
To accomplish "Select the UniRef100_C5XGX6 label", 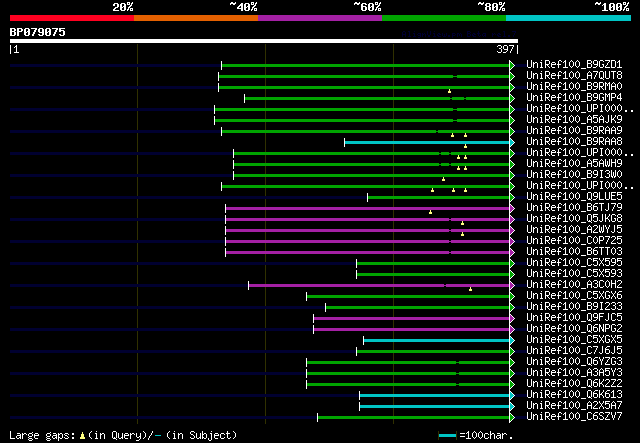I will click(574, 296).
